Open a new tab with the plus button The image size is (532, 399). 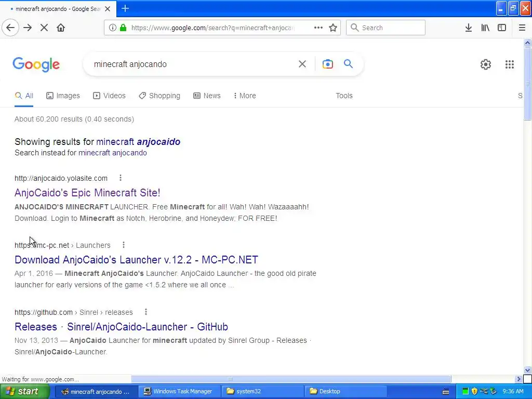click(x=125, y=8)
